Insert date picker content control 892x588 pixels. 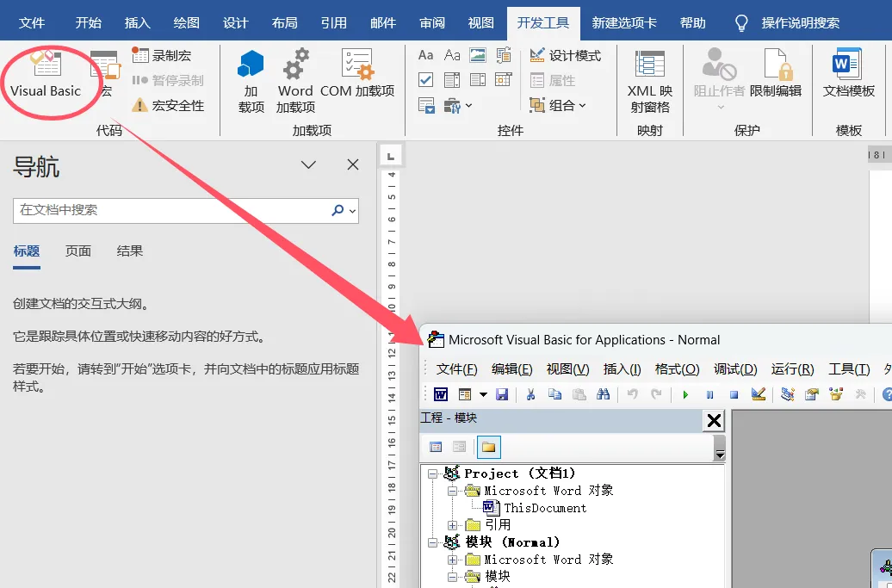pyautogui.click(x=504, y=79)
